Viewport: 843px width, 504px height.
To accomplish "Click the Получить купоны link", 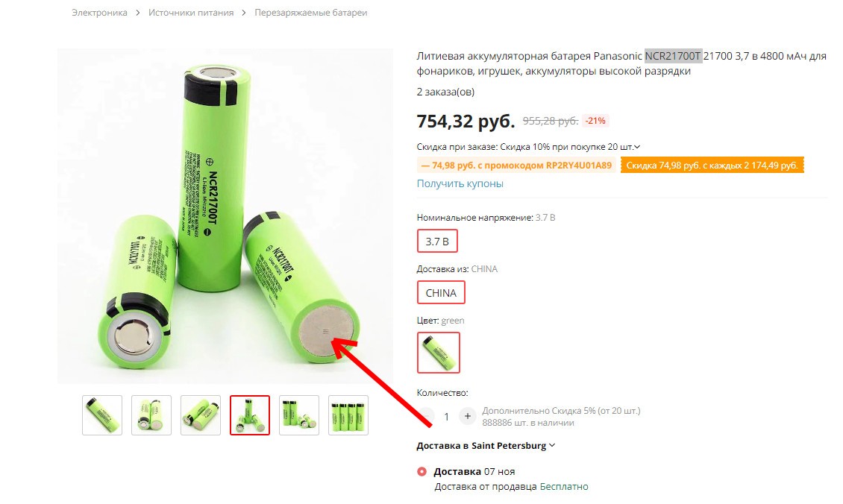I will click(460, 183).
